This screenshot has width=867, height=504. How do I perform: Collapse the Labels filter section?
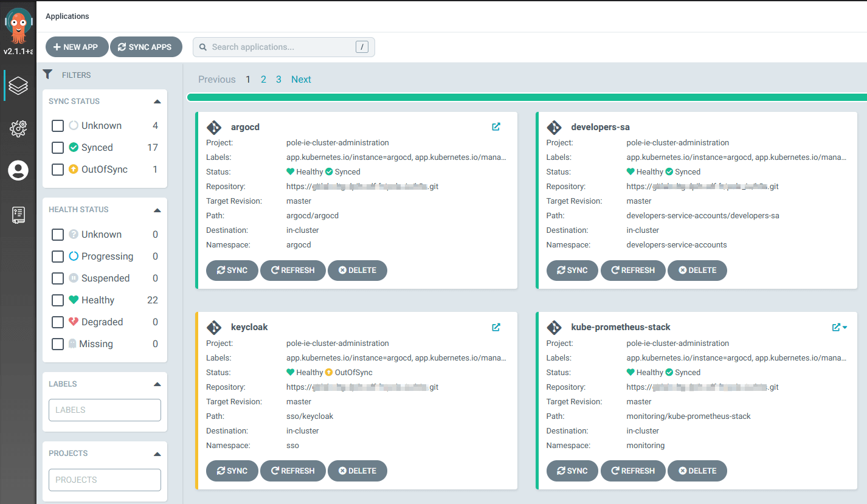tap(157, 384)
